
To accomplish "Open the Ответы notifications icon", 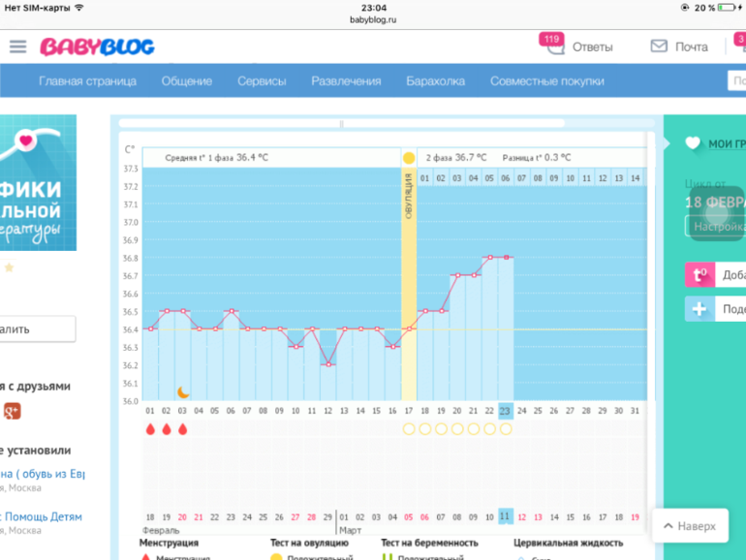I will (x=555, y=46).
